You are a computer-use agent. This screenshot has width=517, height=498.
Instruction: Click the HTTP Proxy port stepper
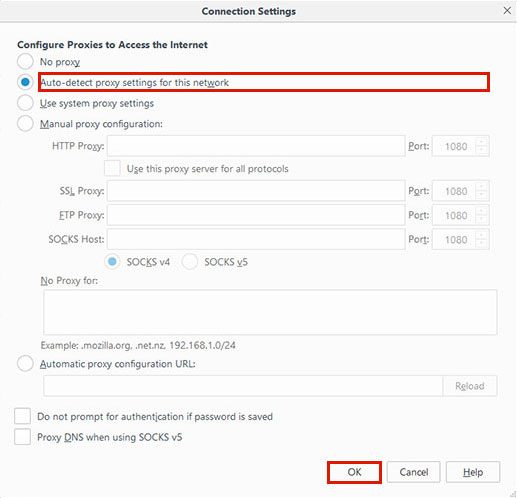481,146
